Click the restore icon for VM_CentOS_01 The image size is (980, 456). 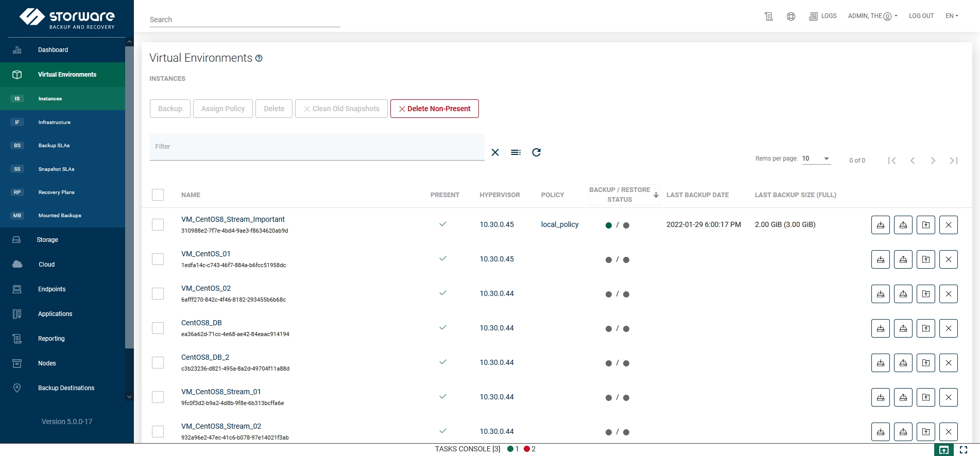[x=903, y=259]
